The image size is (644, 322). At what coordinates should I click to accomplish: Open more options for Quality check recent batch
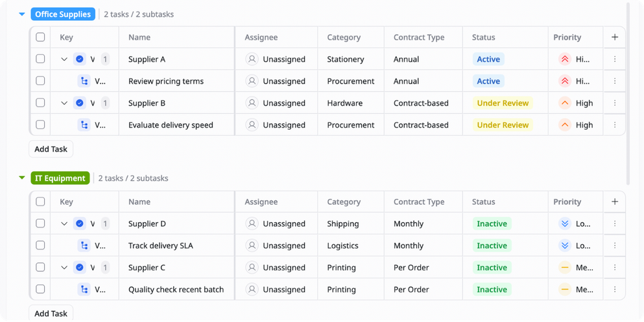(615, 290)
